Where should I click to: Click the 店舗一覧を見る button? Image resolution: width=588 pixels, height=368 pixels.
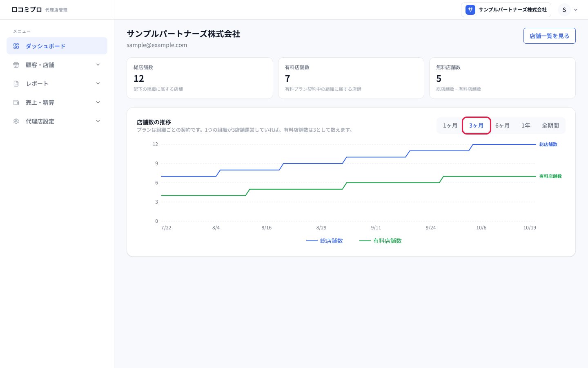550,36
